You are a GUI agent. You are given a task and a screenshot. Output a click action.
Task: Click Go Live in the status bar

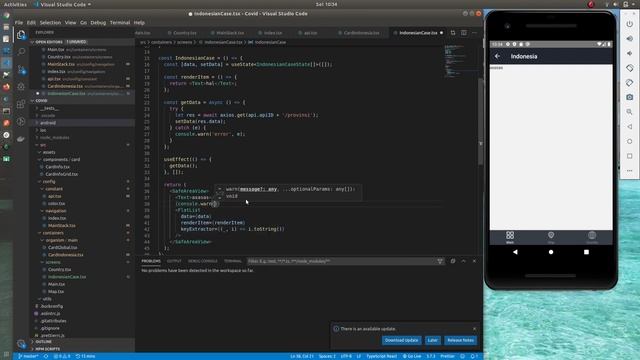click(x=412, y=356)
